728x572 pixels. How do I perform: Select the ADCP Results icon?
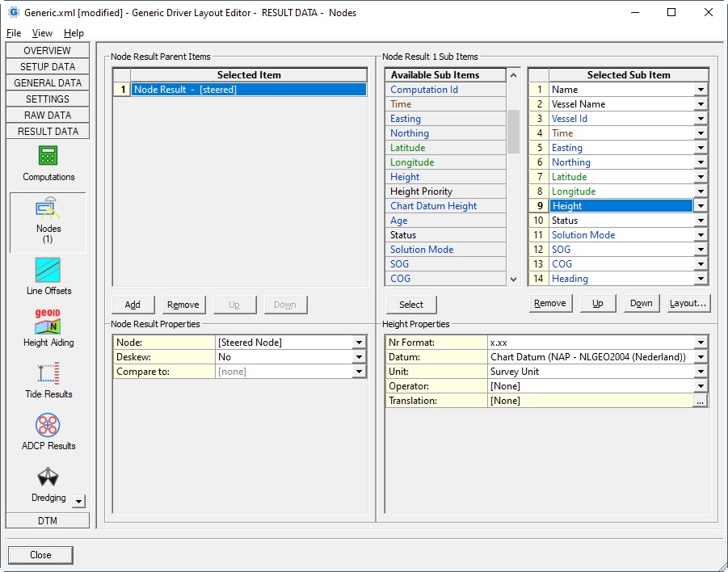48,425
